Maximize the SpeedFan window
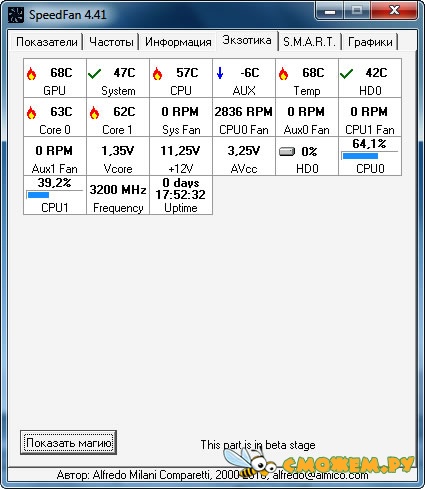This screenshot has width=425, height=489. pyautogui.click(x=357, y=12)
